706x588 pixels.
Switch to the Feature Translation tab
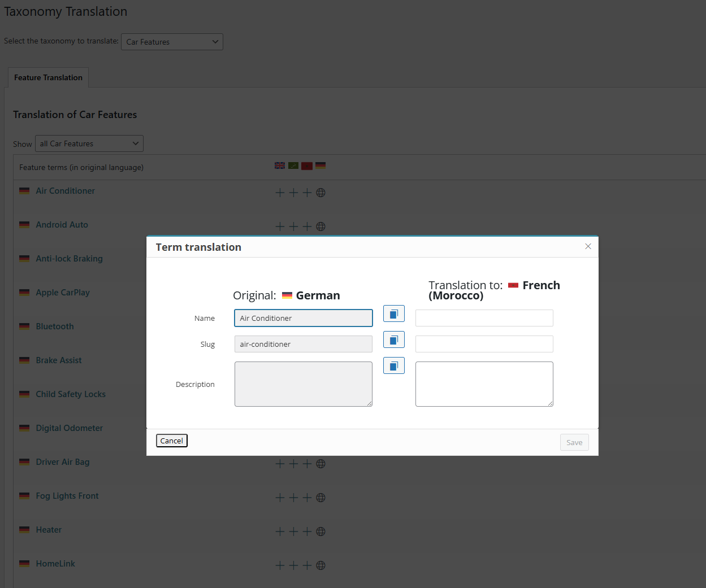(48, 77)
